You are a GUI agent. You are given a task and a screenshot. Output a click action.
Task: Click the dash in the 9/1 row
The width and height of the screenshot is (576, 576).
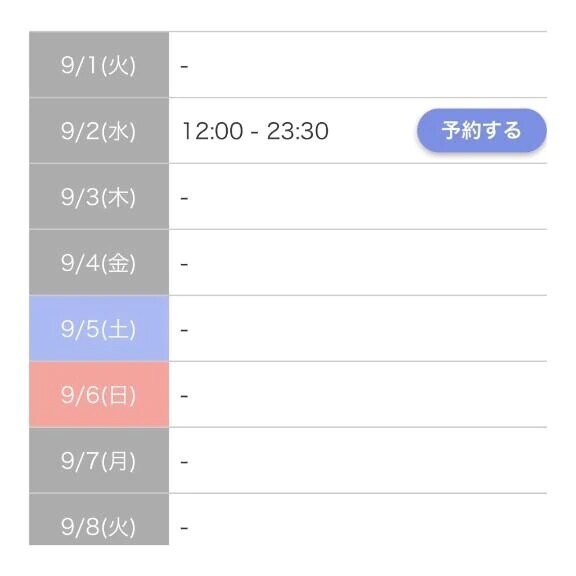tap(184, 66)
